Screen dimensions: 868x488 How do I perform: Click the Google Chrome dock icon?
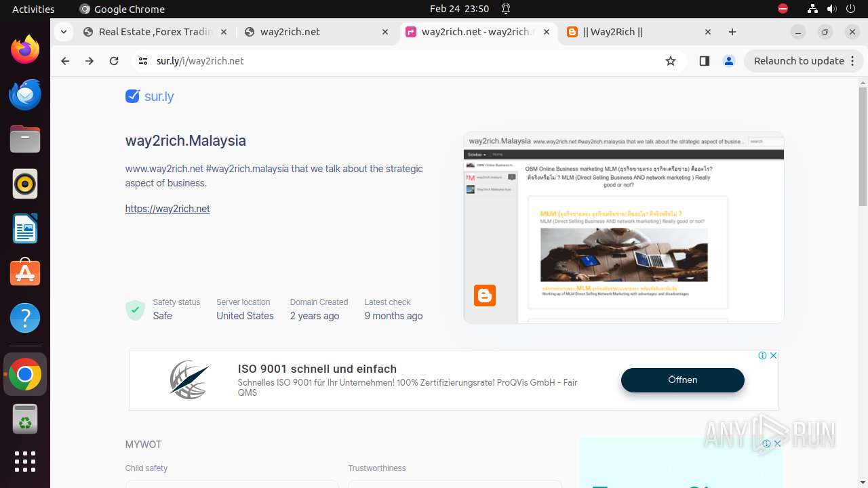coord(25,374)
